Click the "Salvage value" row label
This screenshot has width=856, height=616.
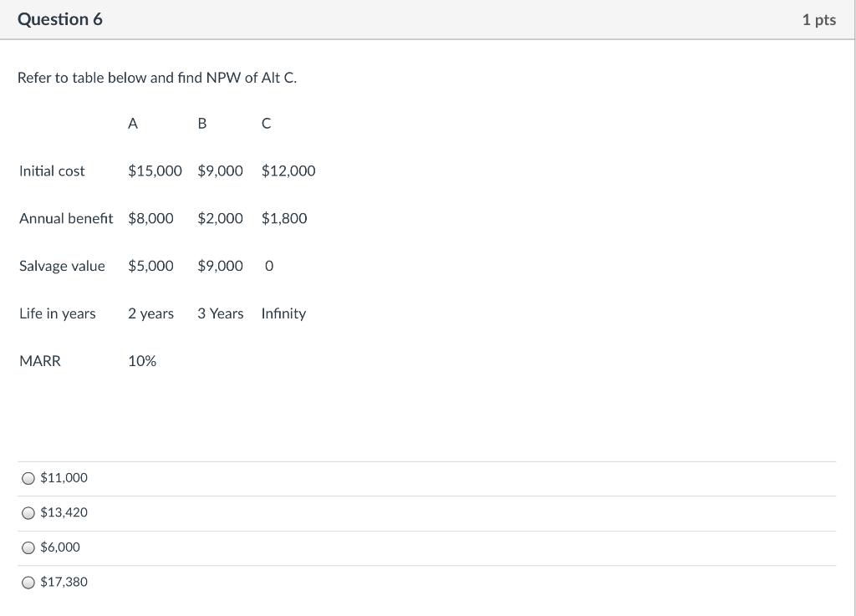(x=62, y=267)
